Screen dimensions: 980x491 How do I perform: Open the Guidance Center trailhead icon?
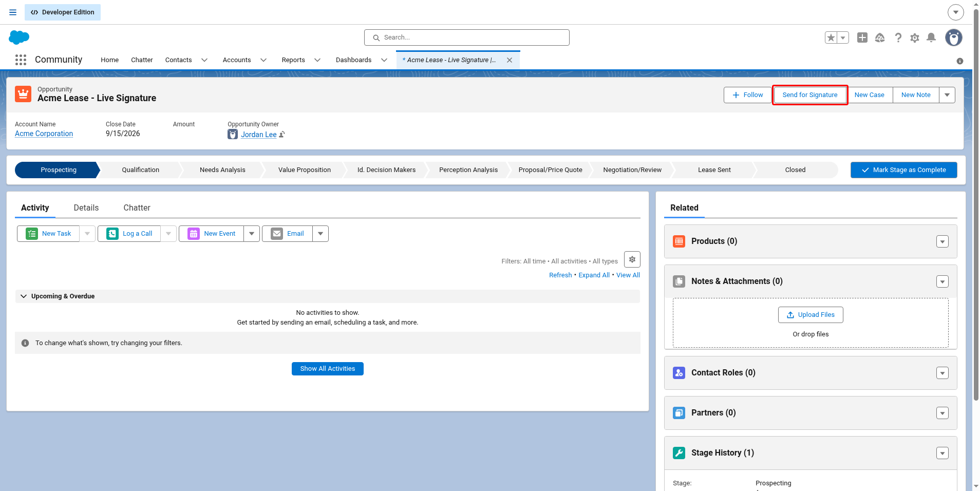click(x=880, y=37)
